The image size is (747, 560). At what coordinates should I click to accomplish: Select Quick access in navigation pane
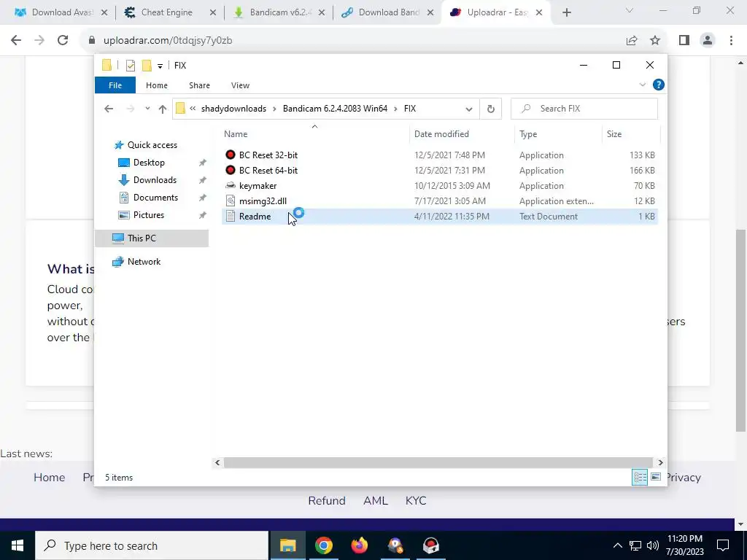click(x=152, y=145)
